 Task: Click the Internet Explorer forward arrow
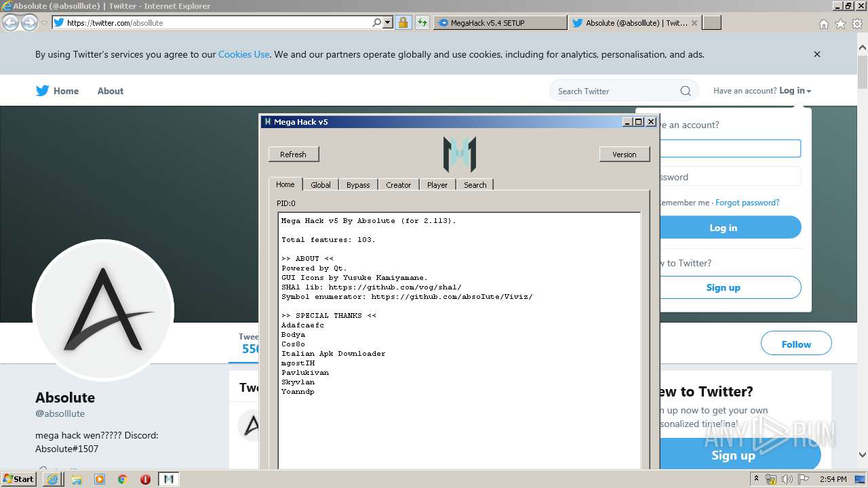click(29, 23)
